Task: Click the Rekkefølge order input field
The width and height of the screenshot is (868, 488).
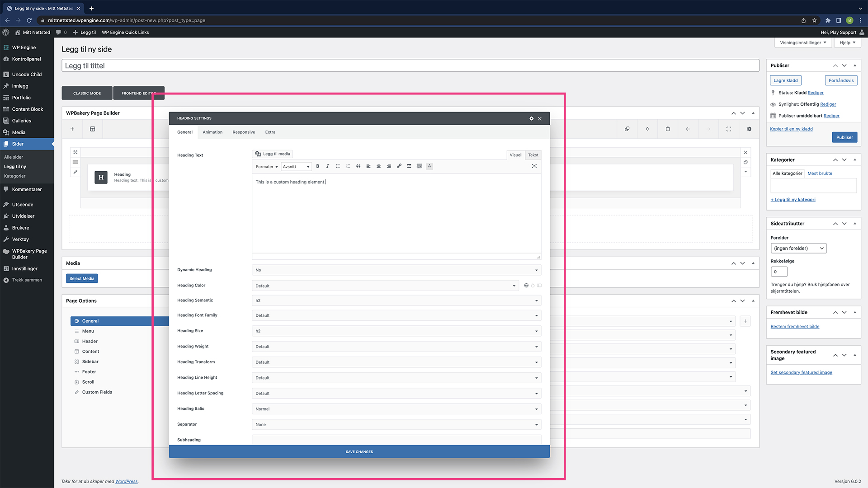Action: pyautogui.click(x=779, y=272)
